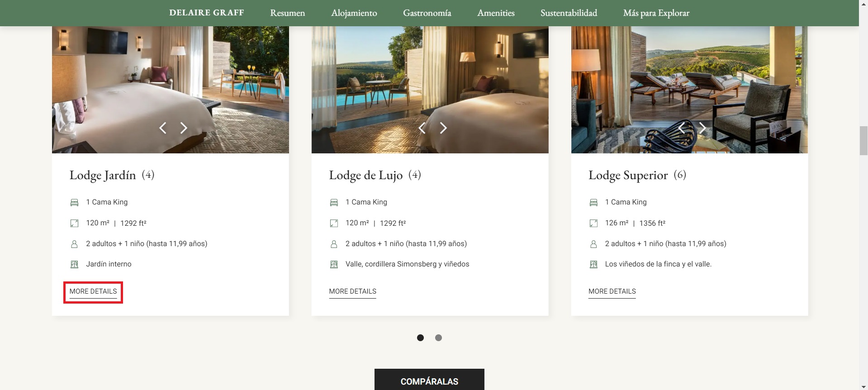
Task: Click the bed icon under Lodge Jardín
Action: coord(74,203)
